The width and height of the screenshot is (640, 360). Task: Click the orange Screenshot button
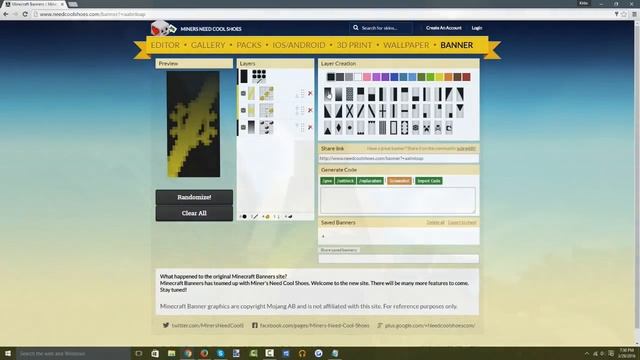(x=399, y=181)
